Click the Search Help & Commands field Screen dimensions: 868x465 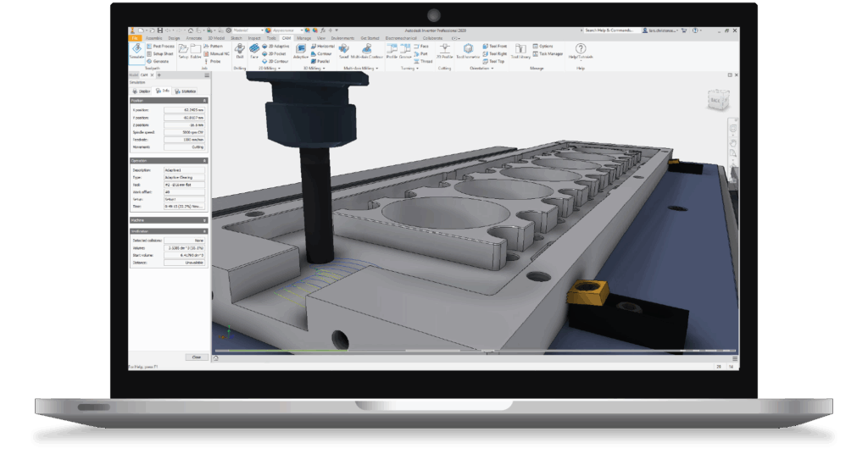point(610,30)
